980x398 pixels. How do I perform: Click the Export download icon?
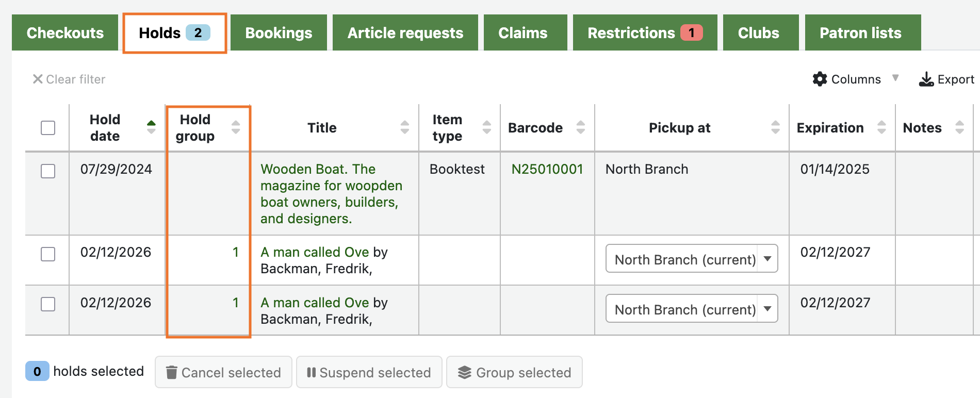[x=926, y=79]
